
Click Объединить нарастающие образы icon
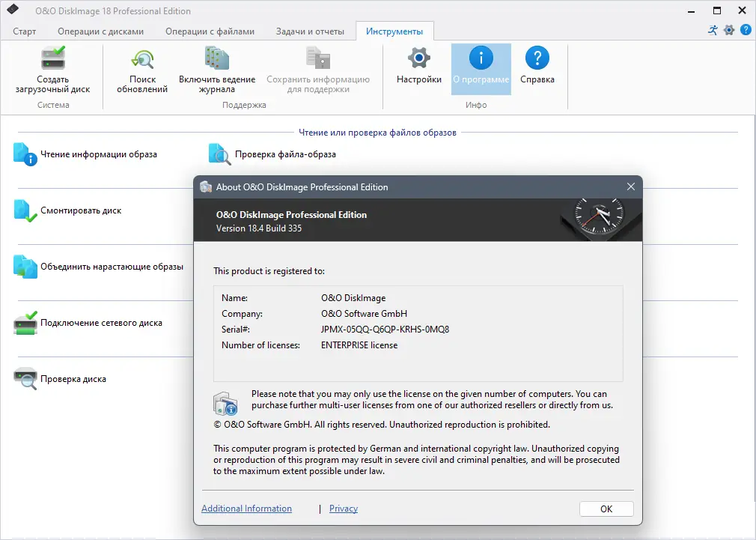pos(25,267)
